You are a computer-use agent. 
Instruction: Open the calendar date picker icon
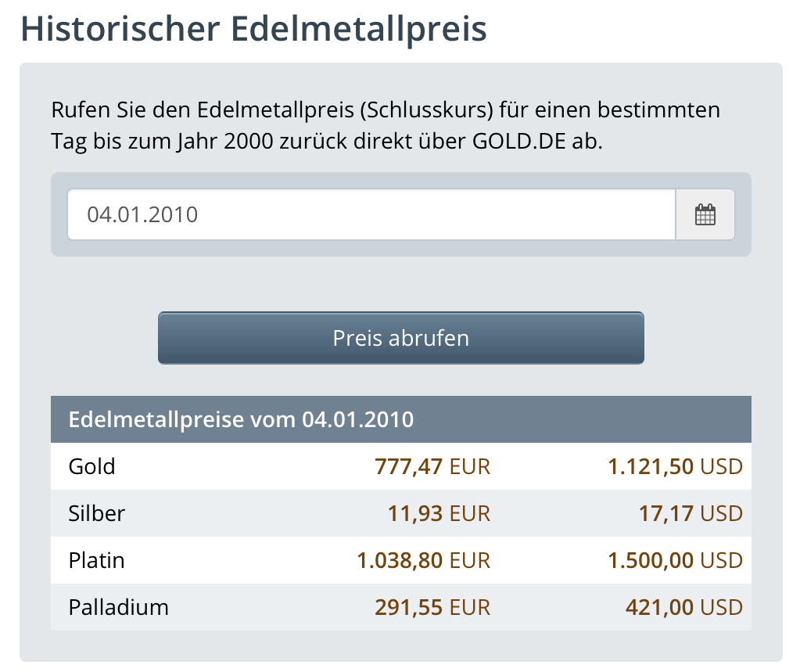[x=705, y=214]
